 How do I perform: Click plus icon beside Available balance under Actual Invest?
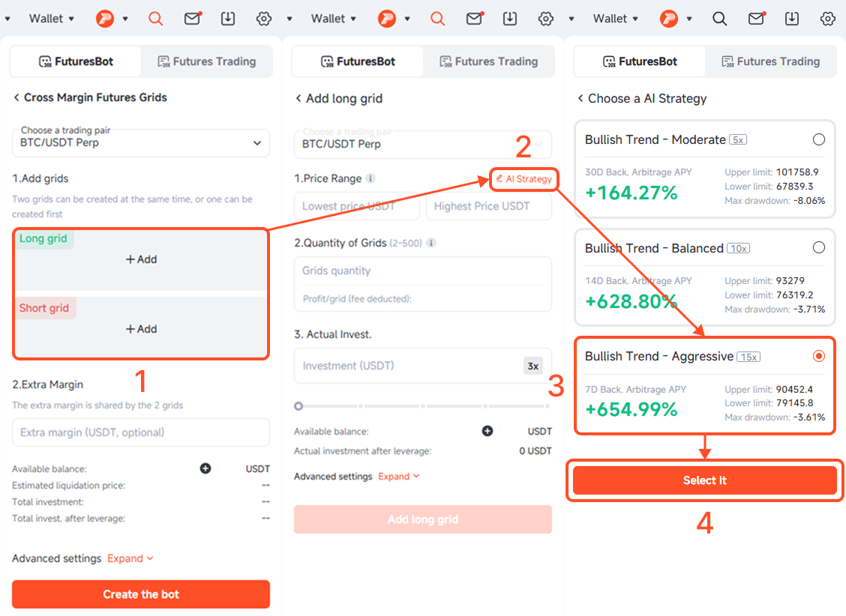point(487,431)
